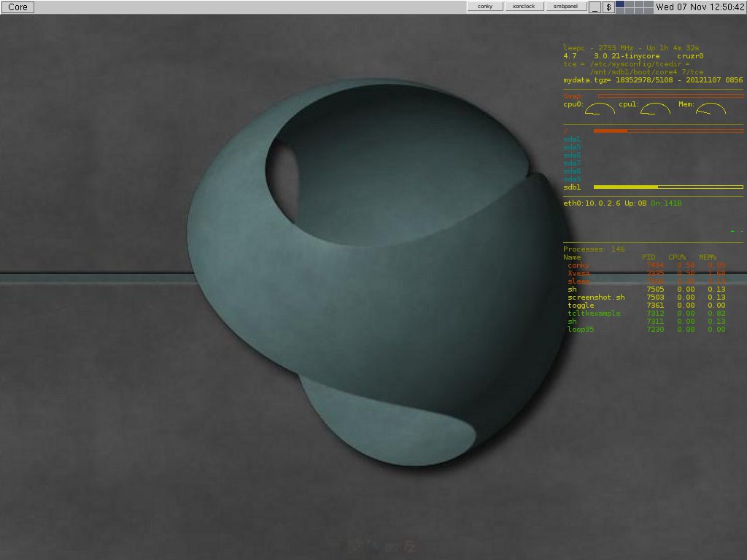Image resolution: width=747 pixels, height=560 pixels.
Task: Click the cpu0 gauge in conky
Action: (x=600, y=109)
